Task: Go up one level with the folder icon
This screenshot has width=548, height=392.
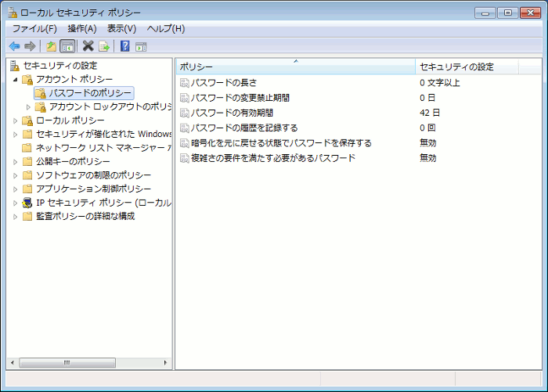Action: (x=51, y=46)
